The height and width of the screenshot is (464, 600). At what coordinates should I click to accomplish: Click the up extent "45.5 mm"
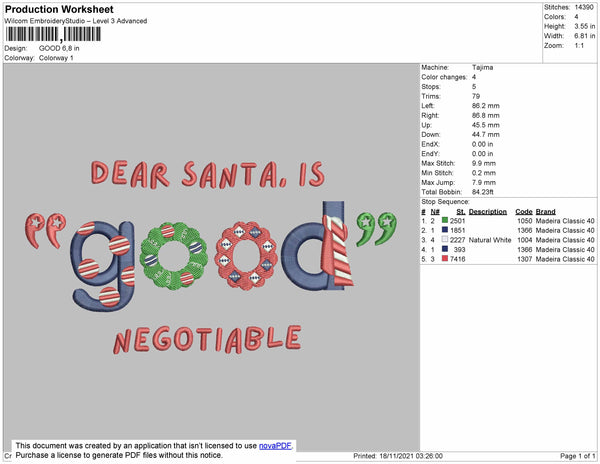click(x=486, y=125)
